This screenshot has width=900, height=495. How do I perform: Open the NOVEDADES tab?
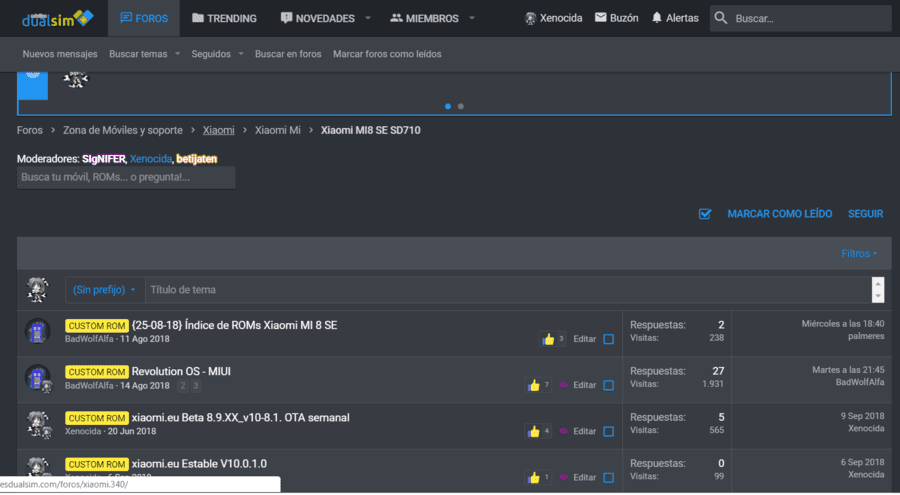pyautogui.click(x=317, y=18)
